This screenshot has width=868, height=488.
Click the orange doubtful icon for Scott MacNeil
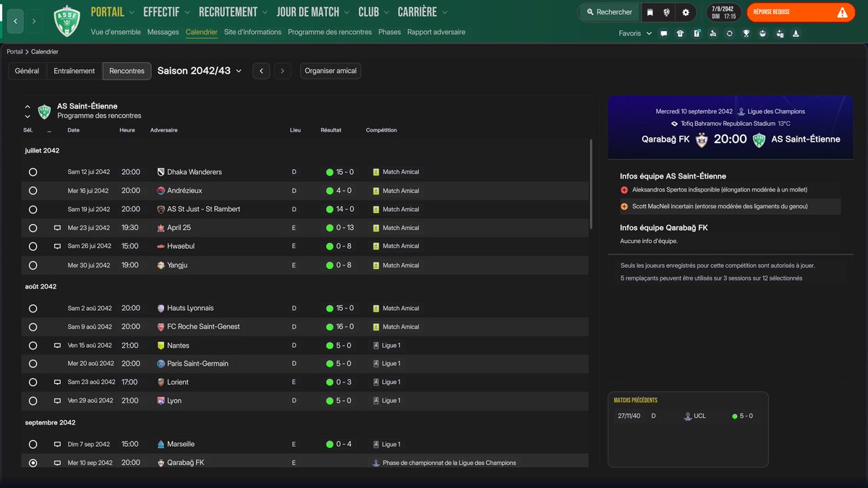coord(624,206)
